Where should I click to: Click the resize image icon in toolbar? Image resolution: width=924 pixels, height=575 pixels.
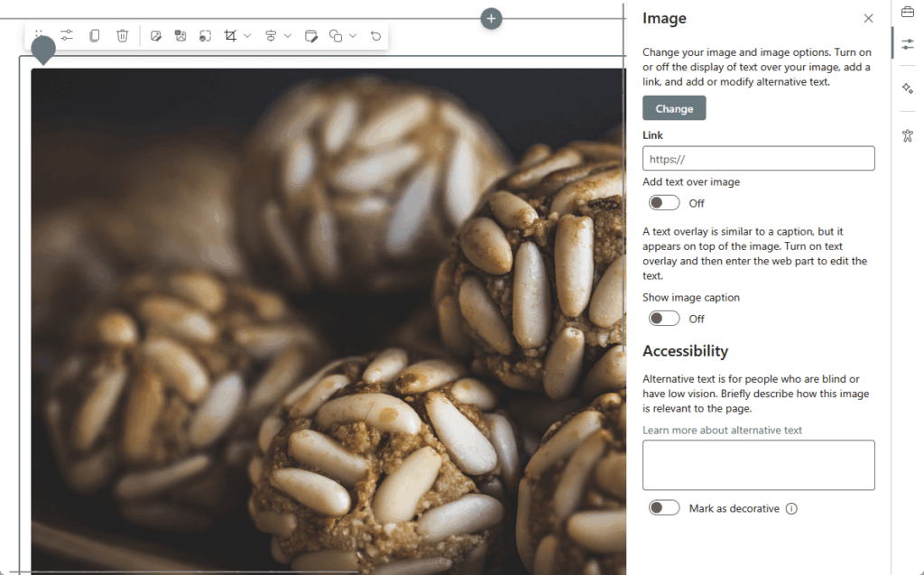click(x=205, y=36)
